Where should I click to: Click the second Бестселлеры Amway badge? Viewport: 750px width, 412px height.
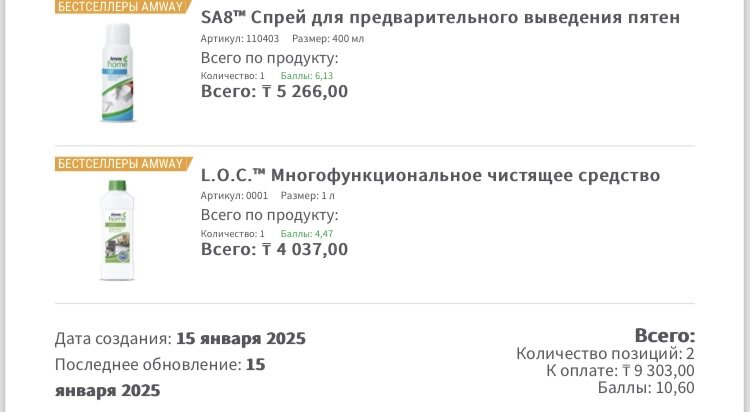point(123,164)
